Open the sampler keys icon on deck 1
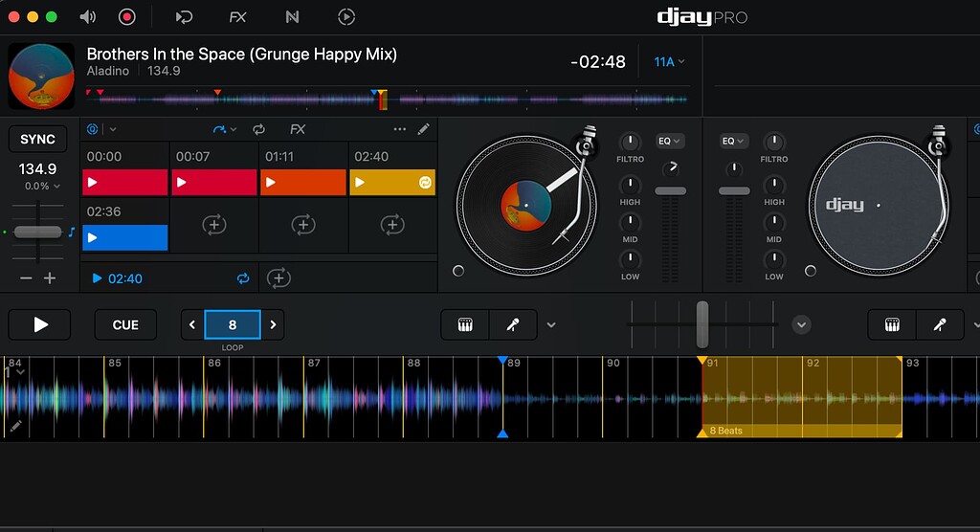The width and height of the screenshot is (980, 532). coord(465,324)
